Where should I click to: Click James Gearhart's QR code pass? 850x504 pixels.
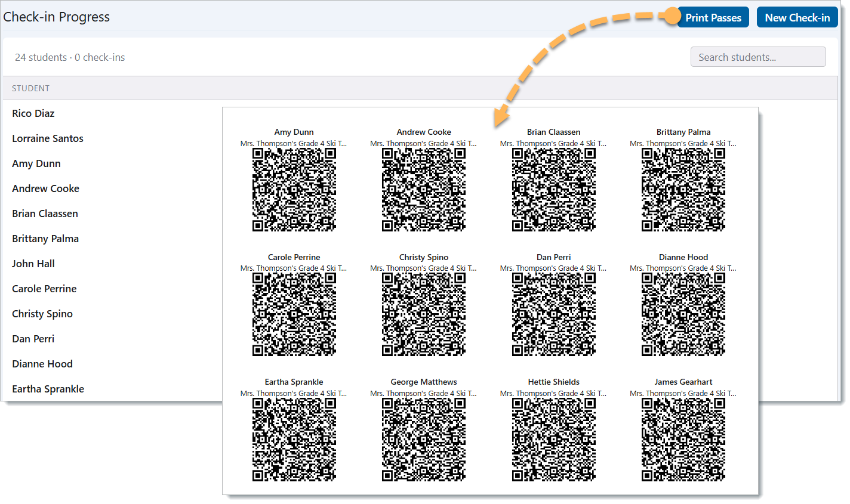pyautogui.click(x=683, y=440)
